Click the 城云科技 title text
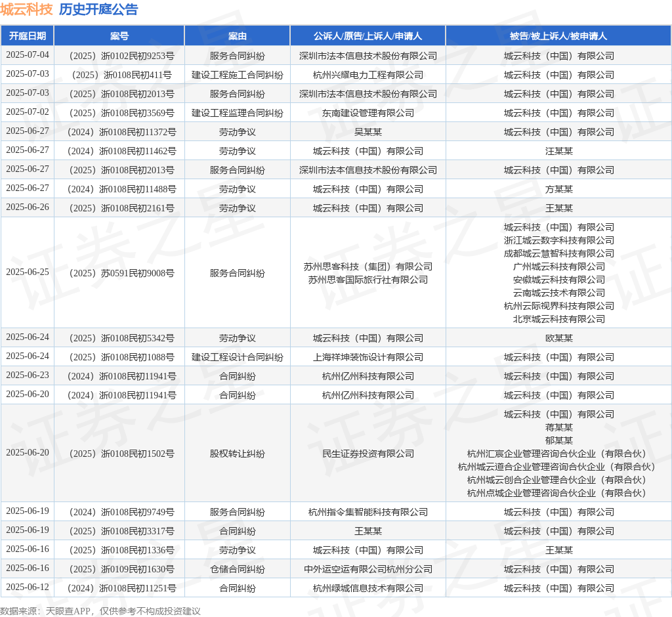 coord(26,9)
